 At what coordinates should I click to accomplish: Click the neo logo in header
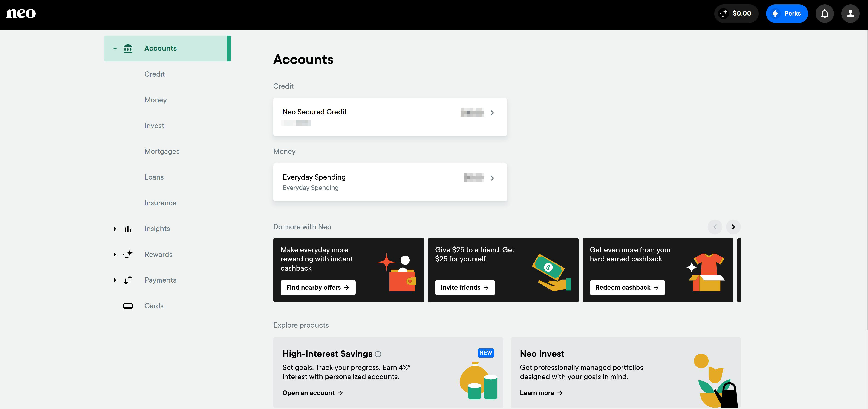21,13
